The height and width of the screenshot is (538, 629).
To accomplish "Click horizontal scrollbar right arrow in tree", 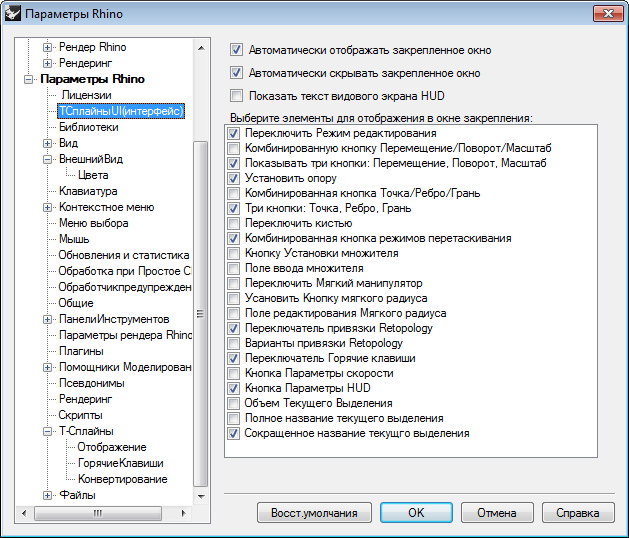I will click(184, 513).
